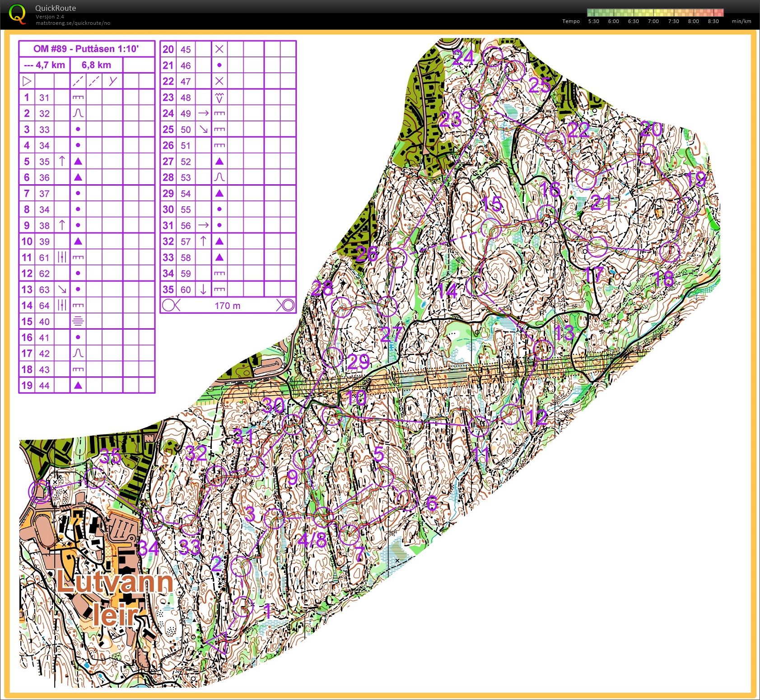The width and height of the screenshot is (760, 700).
Task: Click the start triangle symbol in the control table header
Action: 27,81
